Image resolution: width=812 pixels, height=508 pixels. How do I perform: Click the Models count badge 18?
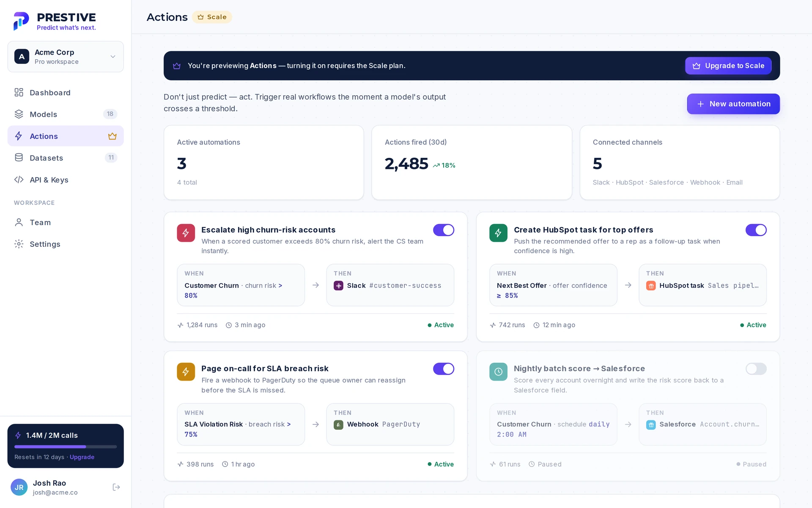(110, 114)
